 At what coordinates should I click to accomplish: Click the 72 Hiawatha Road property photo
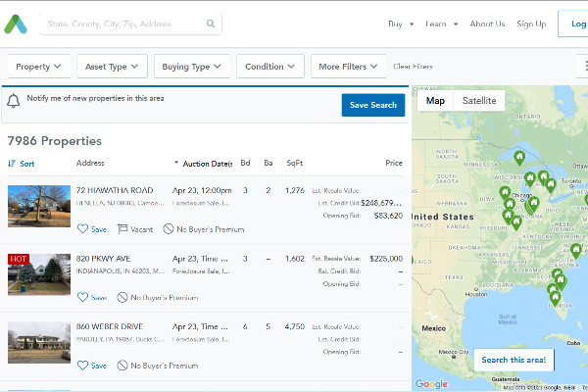[x=39, y=206]
